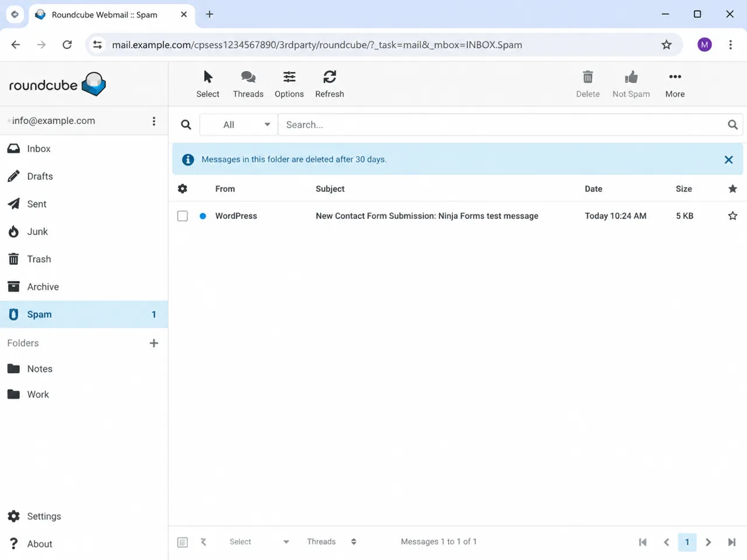Flag the WordPress message with star
Image resolution: width=747 pixels, height=560 pixels.
(x=732, y=216)
